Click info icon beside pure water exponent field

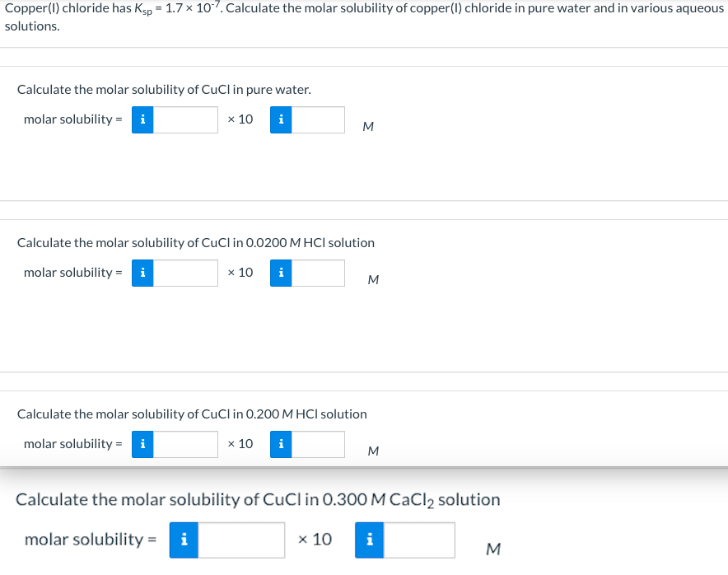[x=281, y=119]
